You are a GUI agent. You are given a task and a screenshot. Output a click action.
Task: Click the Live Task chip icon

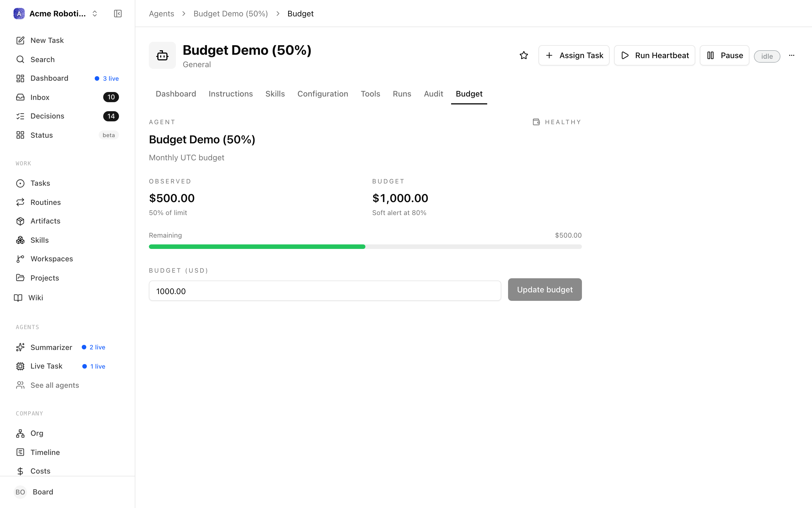(x=21, y=366)
